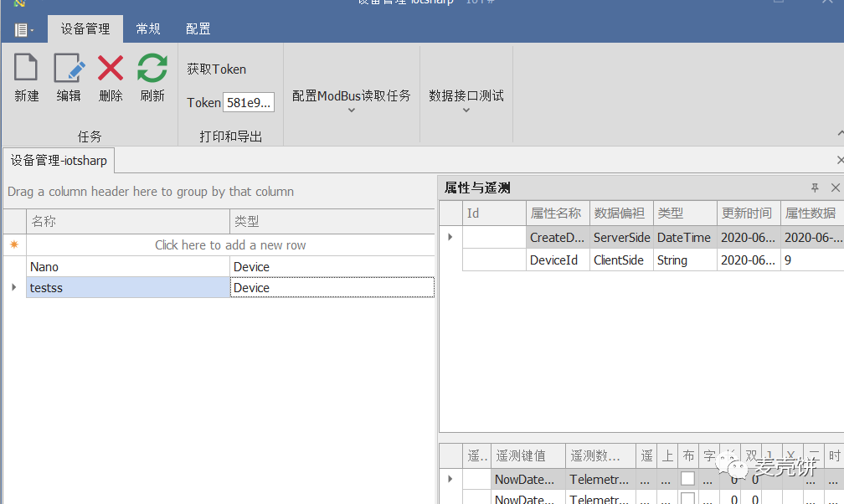
Task: Click the 新建 (New) document icon
Action: 26,68
